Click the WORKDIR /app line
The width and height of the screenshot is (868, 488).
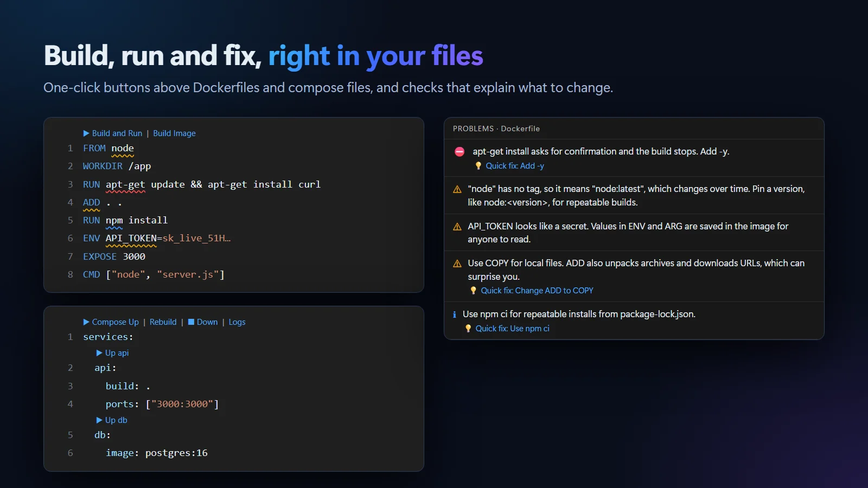tap(117, 166)
